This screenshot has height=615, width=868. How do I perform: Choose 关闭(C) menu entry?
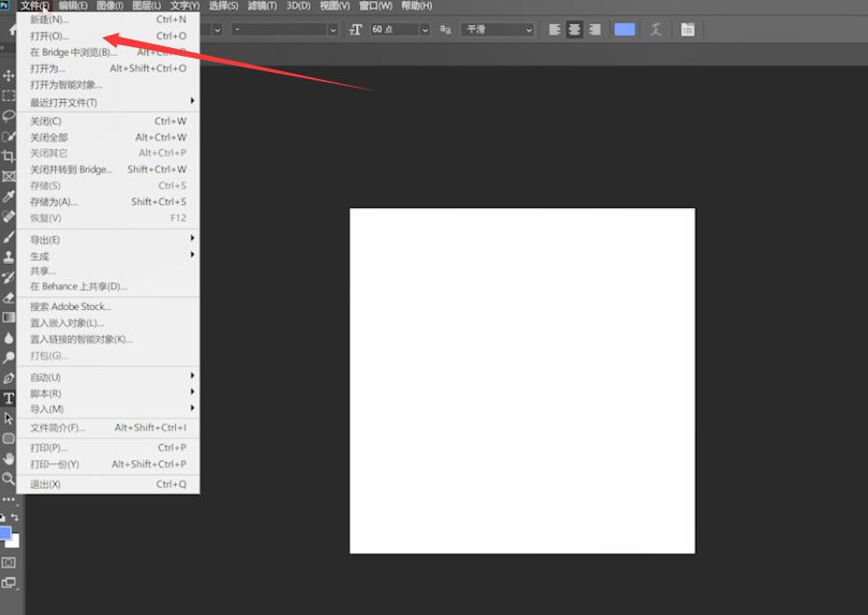(108, 120)
